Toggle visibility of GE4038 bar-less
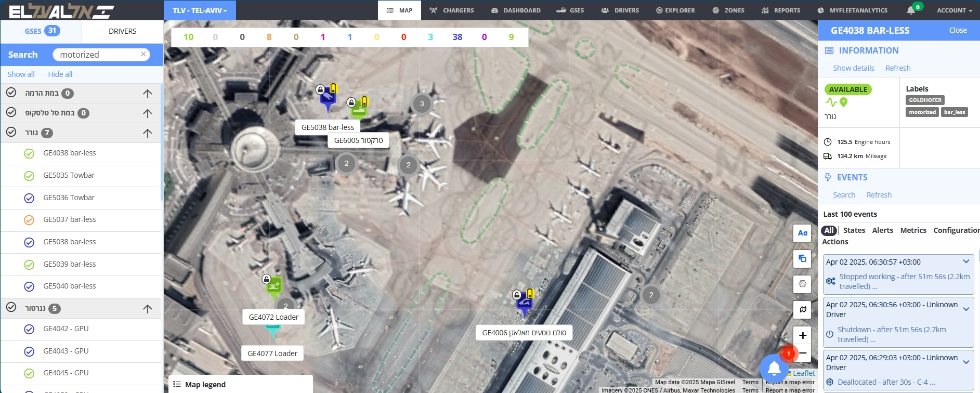 click(x=29, y=153)
